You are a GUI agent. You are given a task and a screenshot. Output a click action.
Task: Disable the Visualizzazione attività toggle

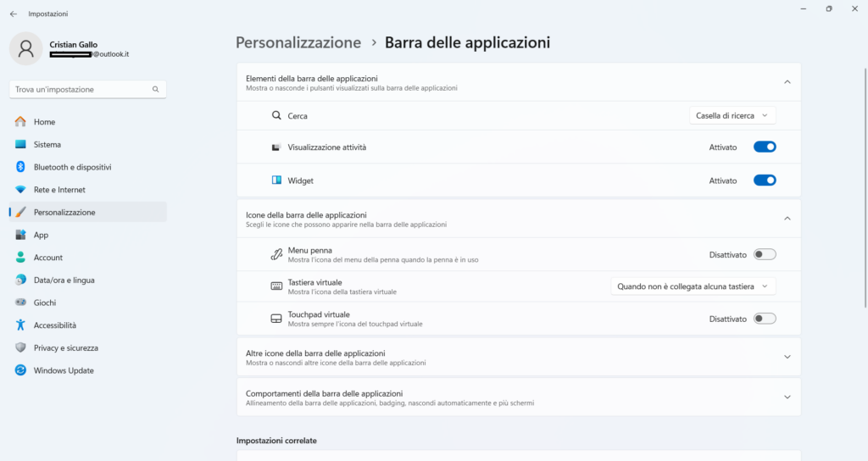pos(765,147)
